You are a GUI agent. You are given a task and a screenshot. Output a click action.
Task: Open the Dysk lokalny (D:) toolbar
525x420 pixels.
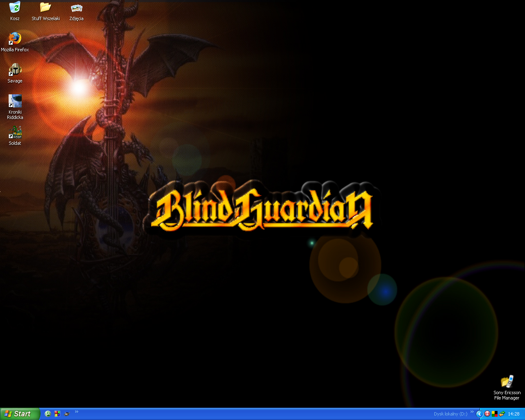click(450, 414)
